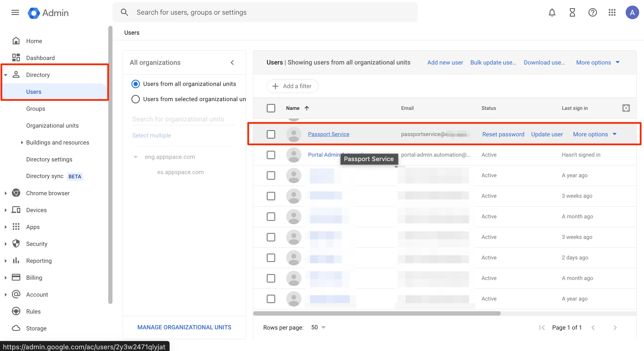Click the horizontal table scrollbar
644x351 pixels.
[377, 314]
